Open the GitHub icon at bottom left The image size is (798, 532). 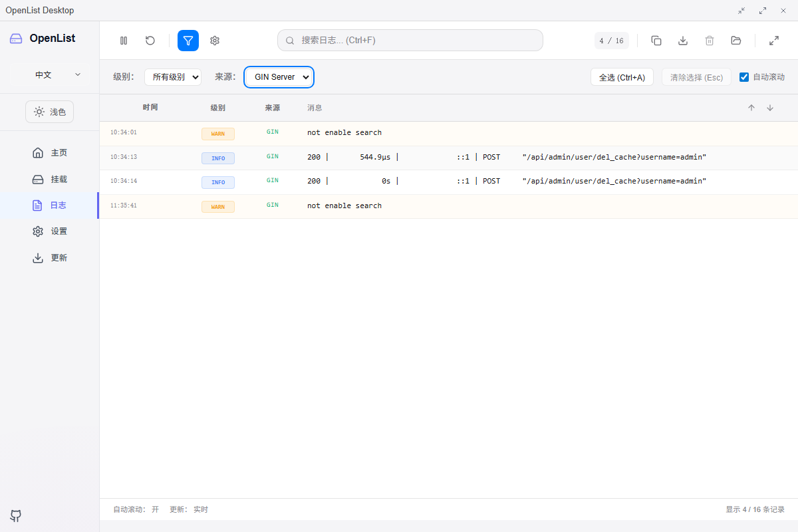pos(15,516)
